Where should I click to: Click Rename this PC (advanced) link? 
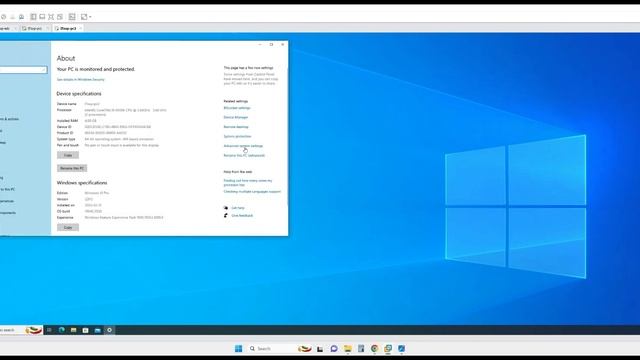coord(244,156)
